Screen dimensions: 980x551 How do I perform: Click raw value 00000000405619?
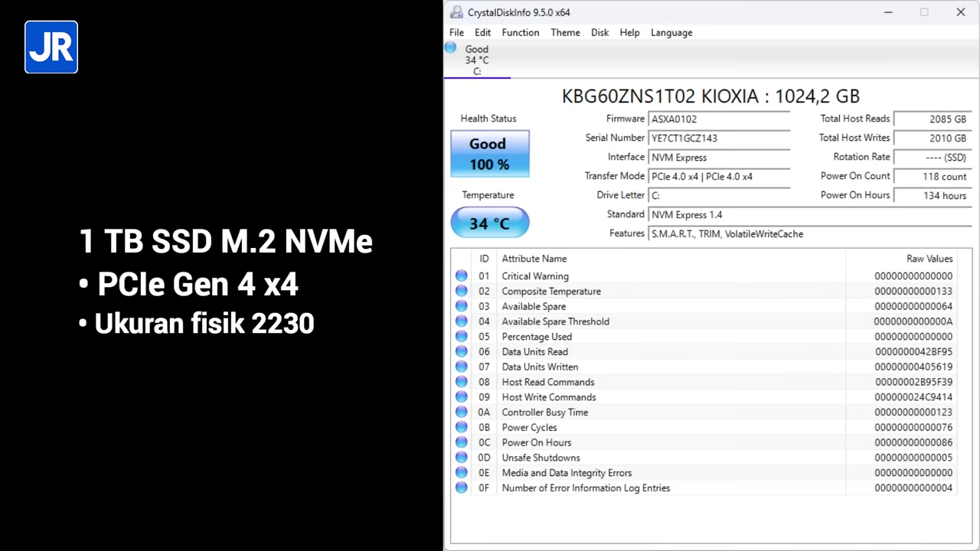913,367
